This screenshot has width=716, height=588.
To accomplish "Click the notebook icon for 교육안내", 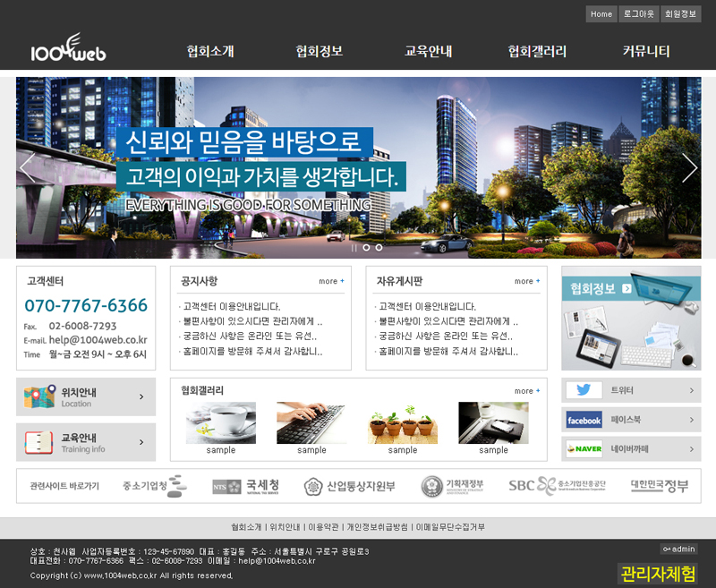I will (x=40, y=442).
